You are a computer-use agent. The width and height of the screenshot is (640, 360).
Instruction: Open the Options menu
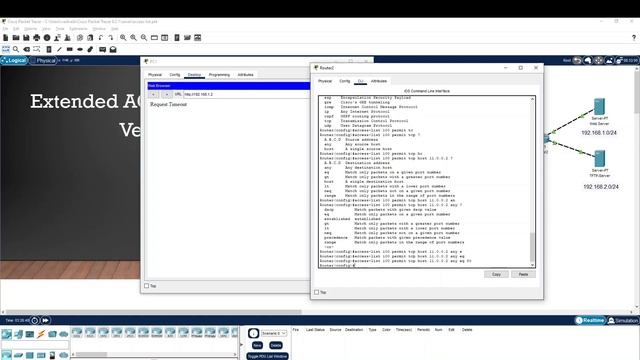(30, 29)
